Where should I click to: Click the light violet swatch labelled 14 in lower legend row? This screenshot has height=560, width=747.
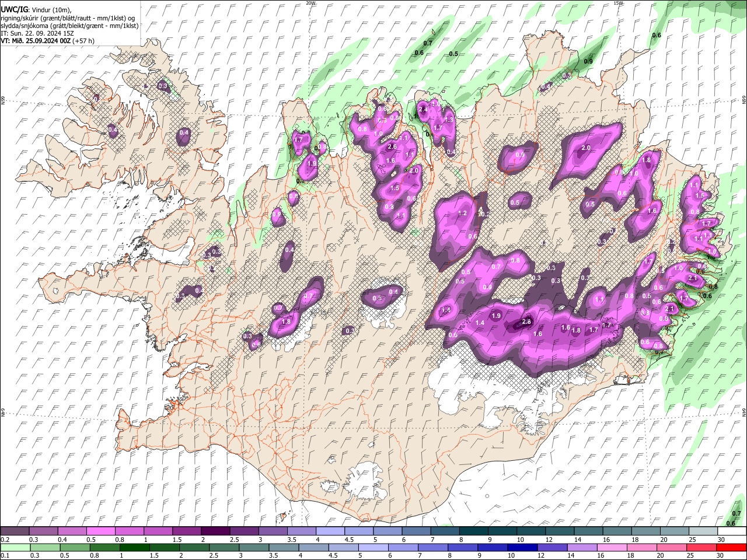(x=582, y=547)
